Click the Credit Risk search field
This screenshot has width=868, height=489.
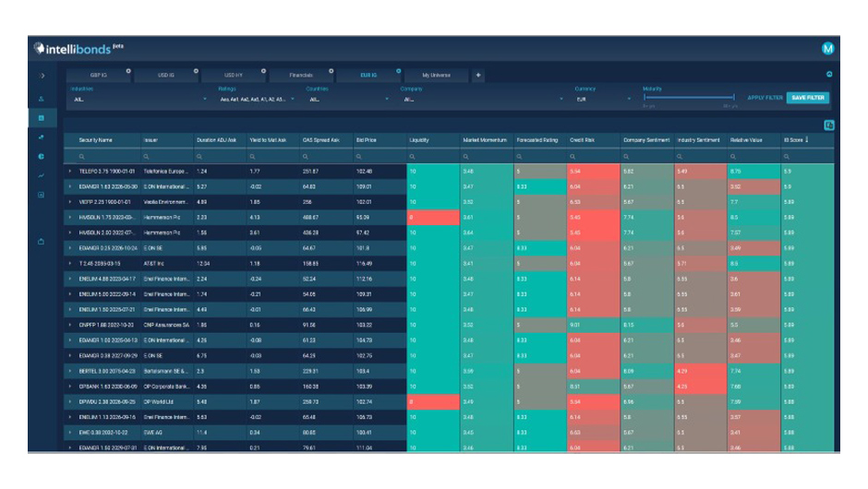(594, 157)
